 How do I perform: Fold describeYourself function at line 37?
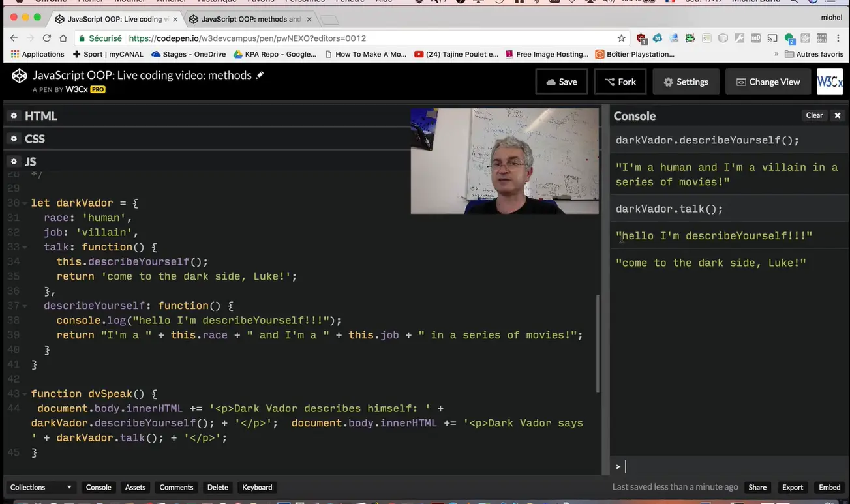click(25, 306)
